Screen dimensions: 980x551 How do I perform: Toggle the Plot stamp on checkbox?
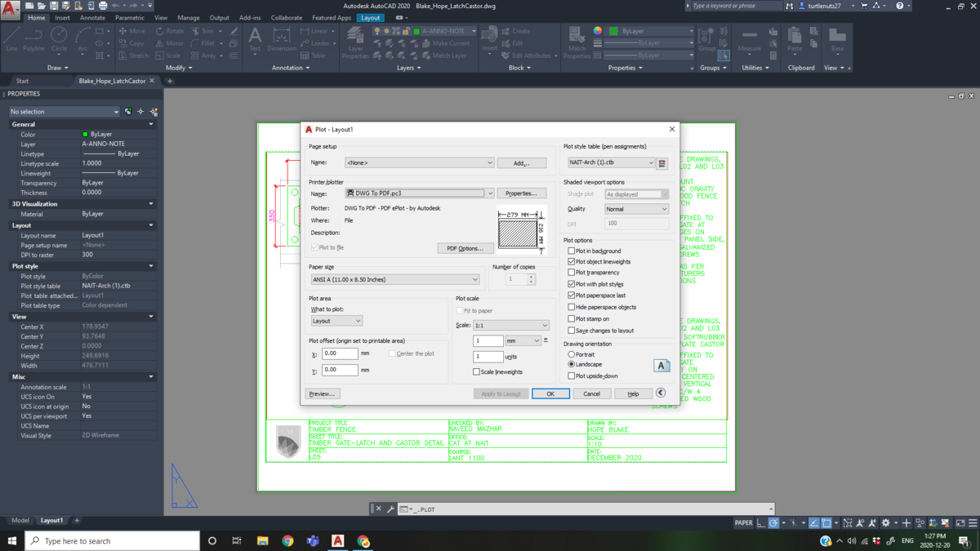(x=572, y=319)
